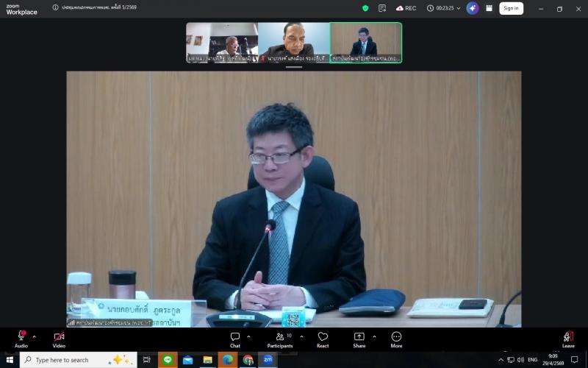The image size is (588, 368).
Task: Click the Share screen button
Action: point(359,339)
